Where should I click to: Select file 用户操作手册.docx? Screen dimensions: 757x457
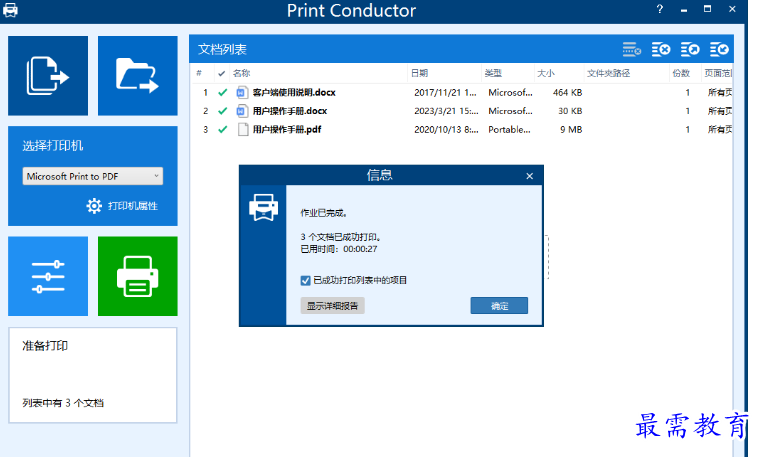click(290, 111)
